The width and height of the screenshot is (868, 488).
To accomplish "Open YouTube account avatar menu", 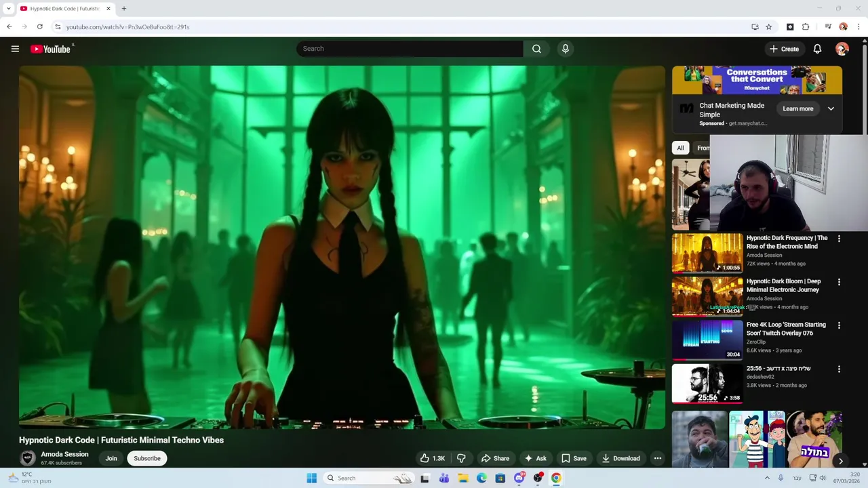I will coord(842,49).
